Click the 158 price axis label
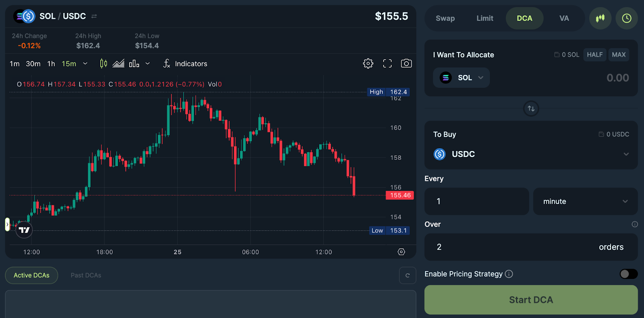Screen dimensions: 644x318 [396, 158]
